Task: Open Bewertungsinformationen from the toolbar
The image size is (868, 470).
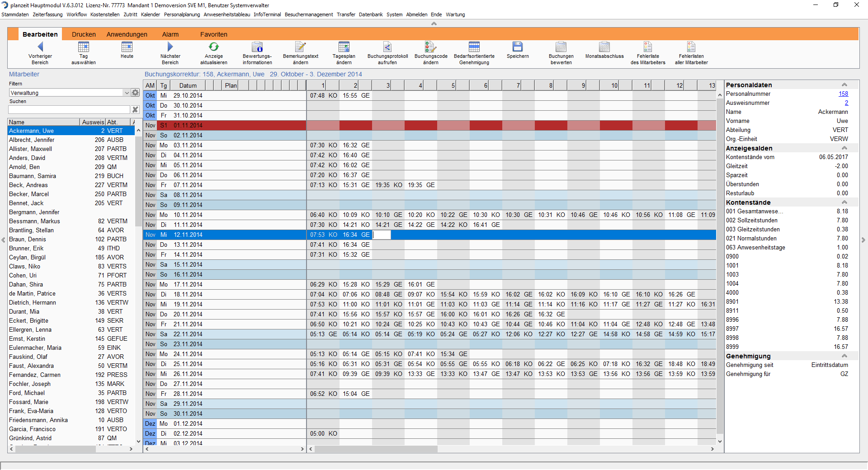Action: [x=257, y=47]
